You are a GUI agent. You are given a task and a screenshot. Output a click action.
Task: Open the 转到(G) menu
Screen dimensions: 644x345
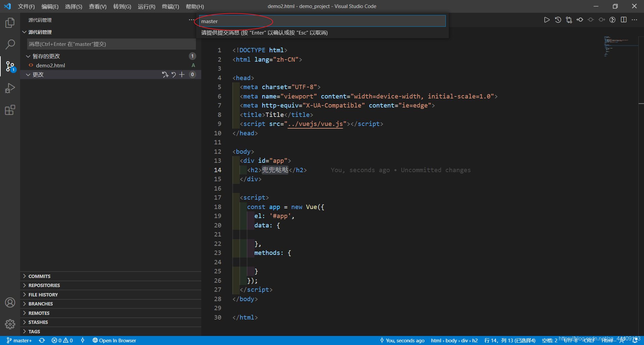tap(122, 6)
